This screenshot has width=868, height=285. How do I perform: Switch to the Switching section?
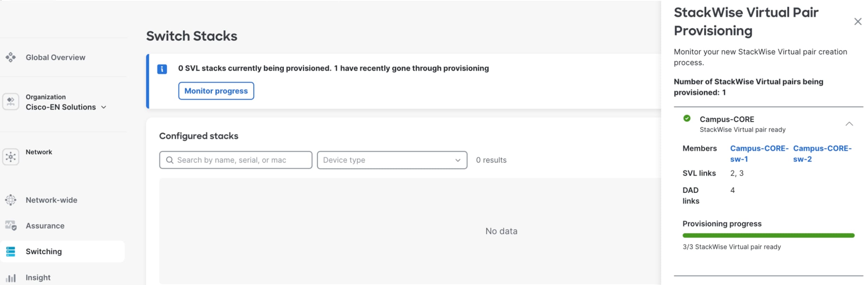[x=44, y=251]
